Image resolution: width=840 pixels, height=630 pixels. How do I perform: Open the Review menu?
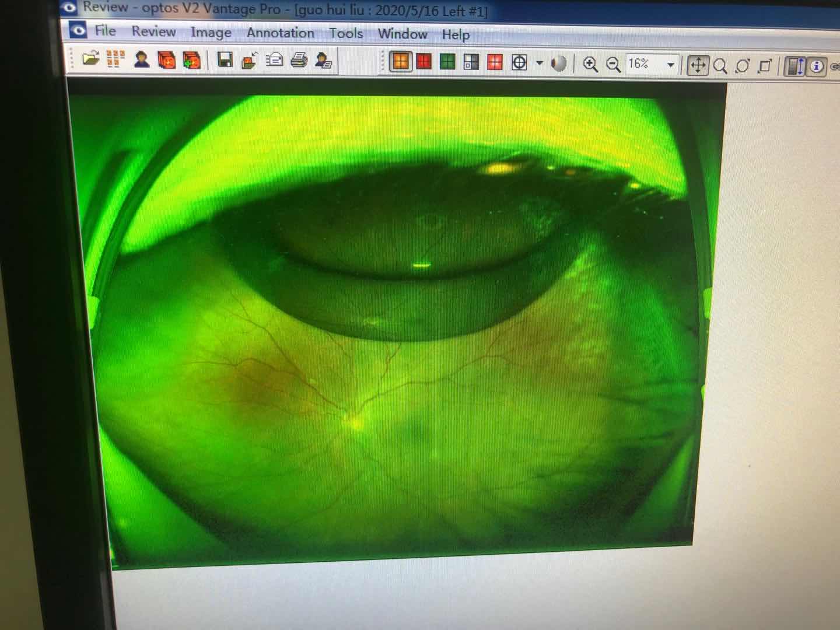[x=153, y=31]
